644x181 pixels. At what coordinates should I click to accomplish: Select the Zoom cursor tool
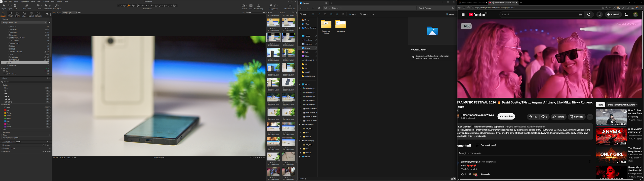point(129,6)
